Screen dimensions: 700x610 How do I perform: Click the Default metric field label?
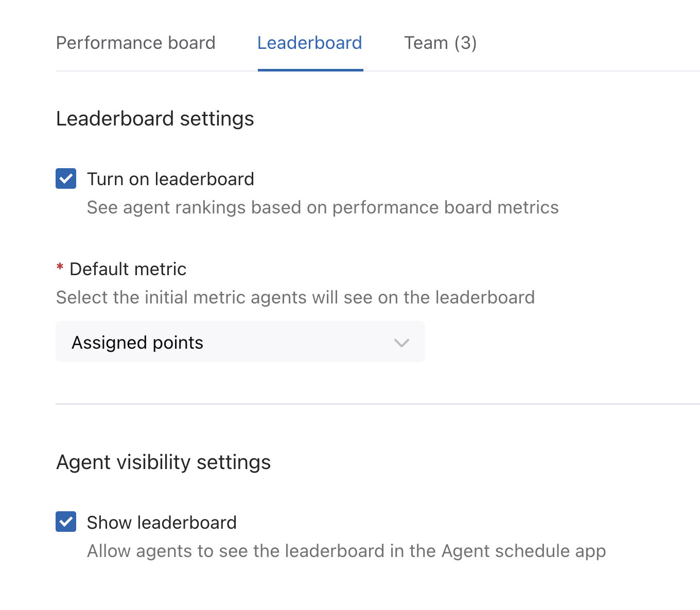128,269
